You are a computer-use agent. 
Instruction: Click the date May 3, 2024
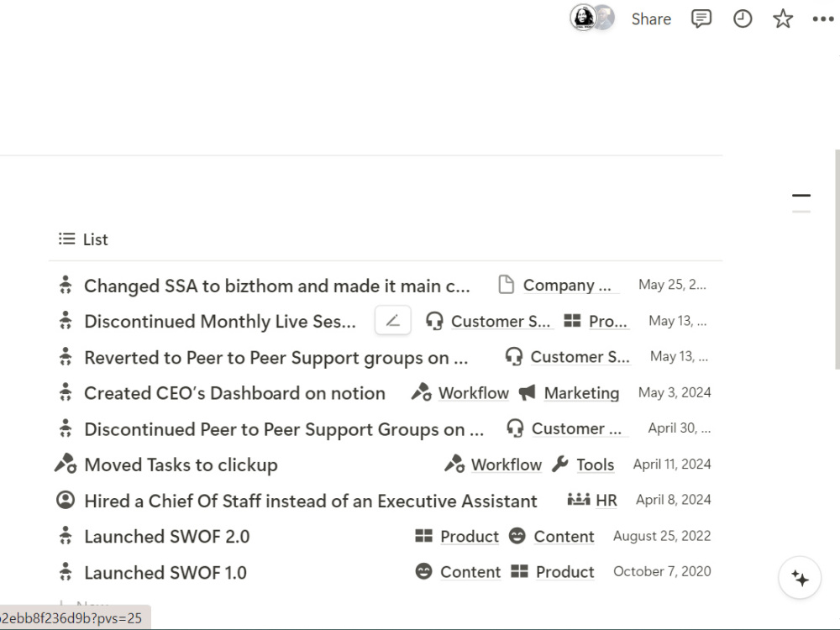(x=675, y=392)
